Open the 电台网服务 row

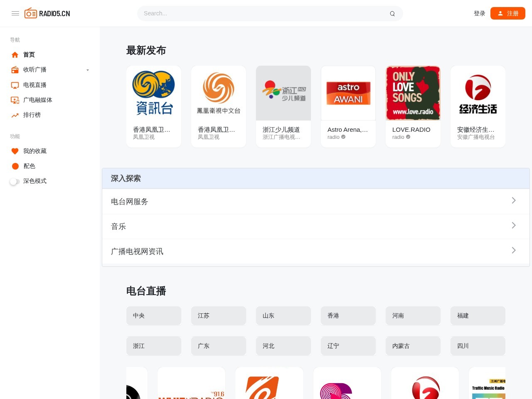click(x=316, y=202)
